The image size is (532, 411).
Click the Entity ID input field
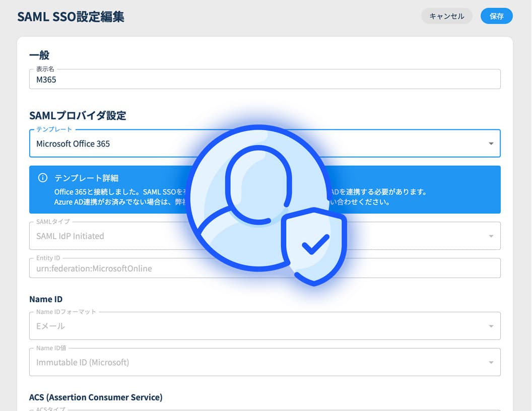101,268
